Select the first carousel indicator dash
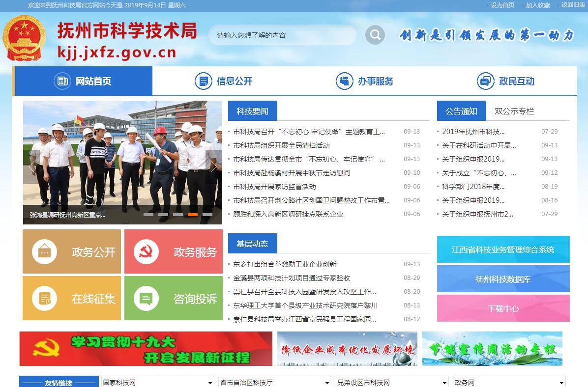The height and width of the screenshot is (387, 588). click(148, 215)
